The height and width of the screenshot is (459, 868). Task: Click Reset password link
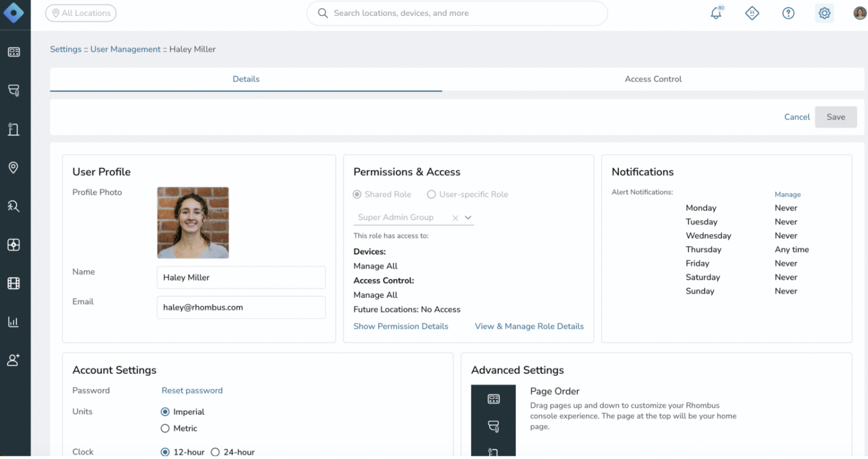pyautogui.click(x=192, y=390)
